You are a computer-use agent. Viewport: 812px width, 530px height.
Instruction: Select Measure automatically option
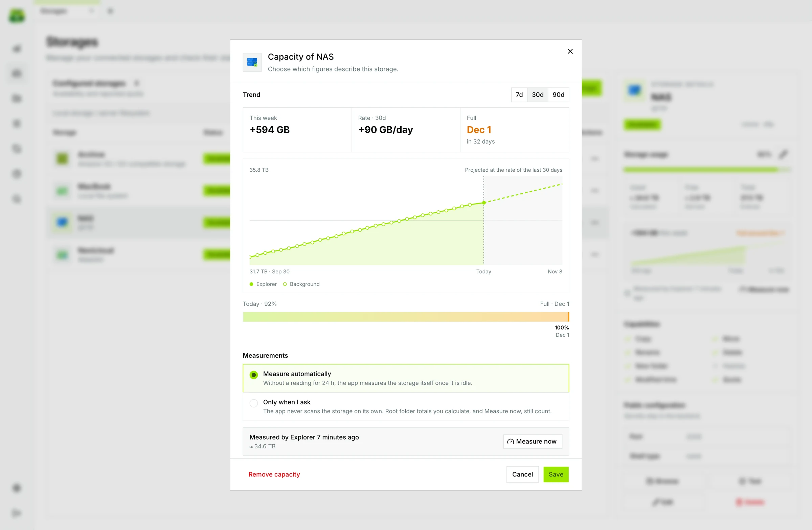click(x=406, y=378)
